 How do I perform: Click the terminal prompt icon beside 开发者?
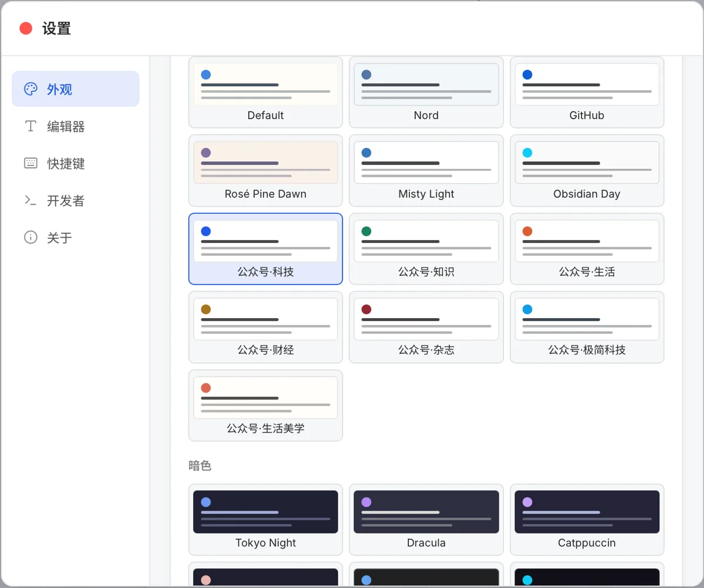click(x=31, y=200)
